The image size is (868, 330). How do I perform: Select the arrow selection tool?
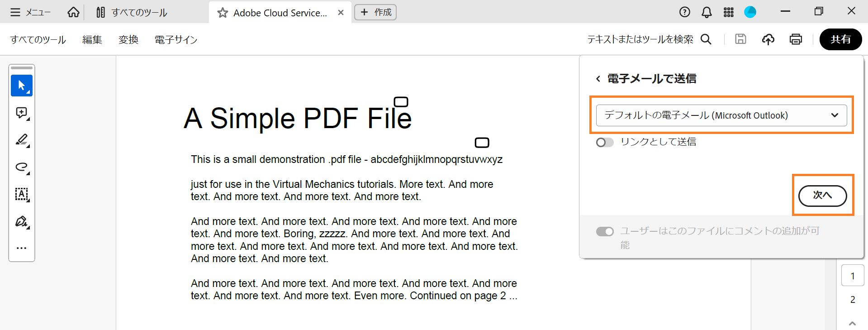pos(21,85)
